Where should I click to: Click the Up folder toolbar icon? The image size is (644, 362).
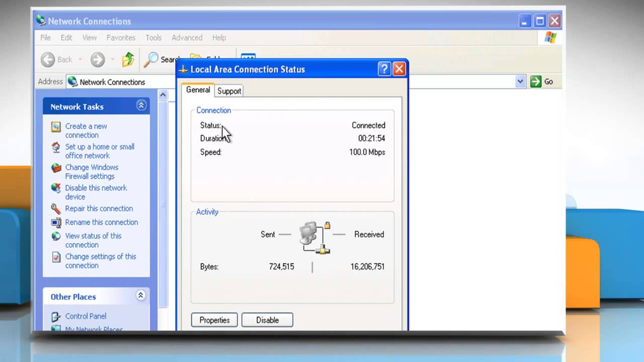[x=128, y=59]
